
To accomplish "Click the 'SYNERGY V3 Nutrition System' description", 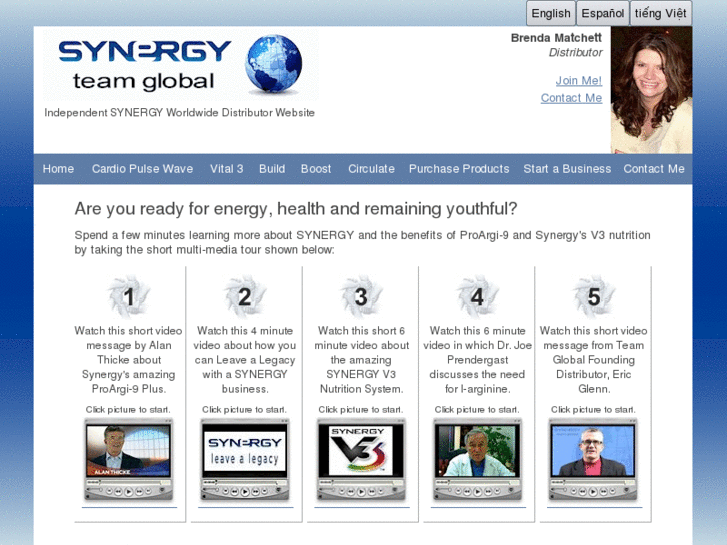I will point(361,359).
